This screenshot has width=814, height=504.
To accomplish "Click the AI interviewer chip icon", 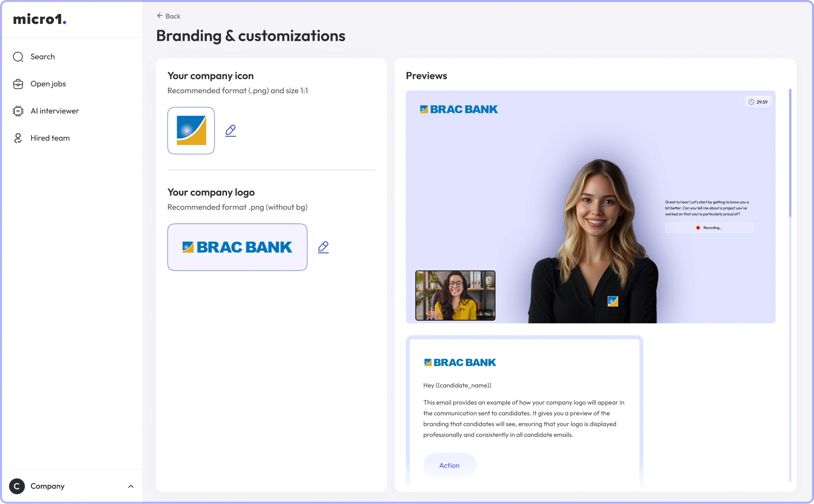I will pos(18,111).
